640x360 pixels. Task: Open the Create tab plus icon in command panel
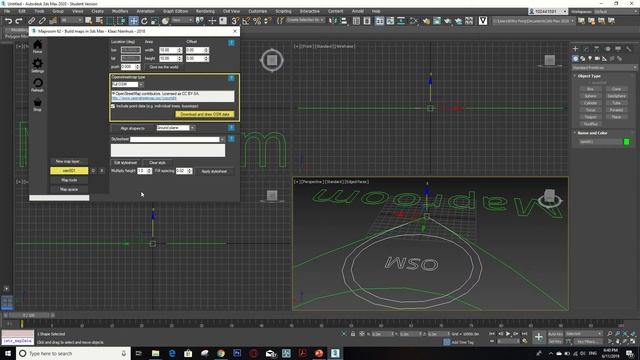pyautogui.click(x=576, y=49)
